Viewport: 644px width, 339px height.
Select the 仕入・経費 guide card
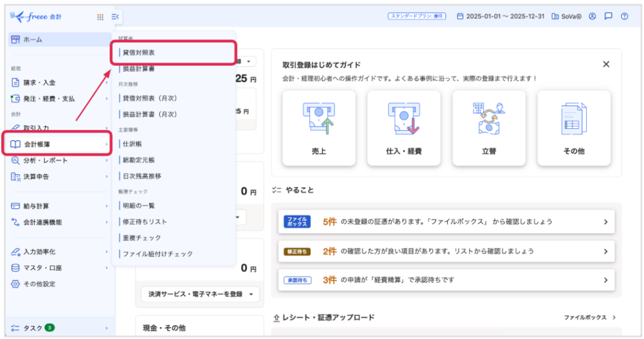click(403, 128)
